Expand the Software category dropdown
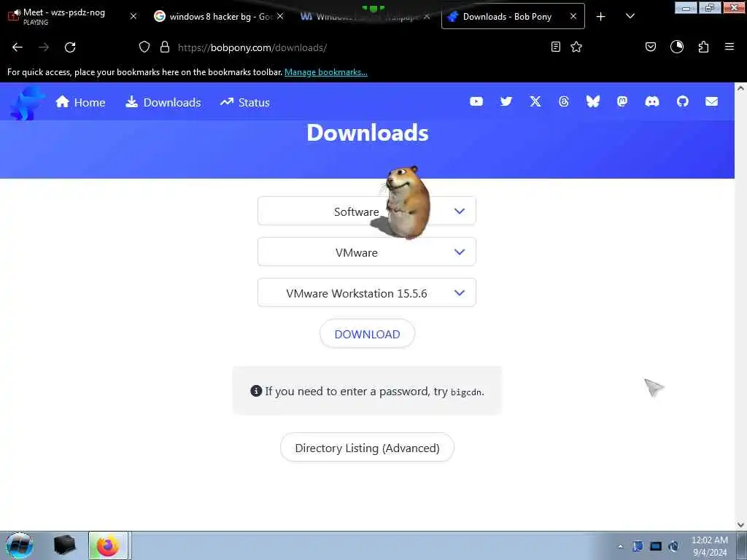 point(367,211)
